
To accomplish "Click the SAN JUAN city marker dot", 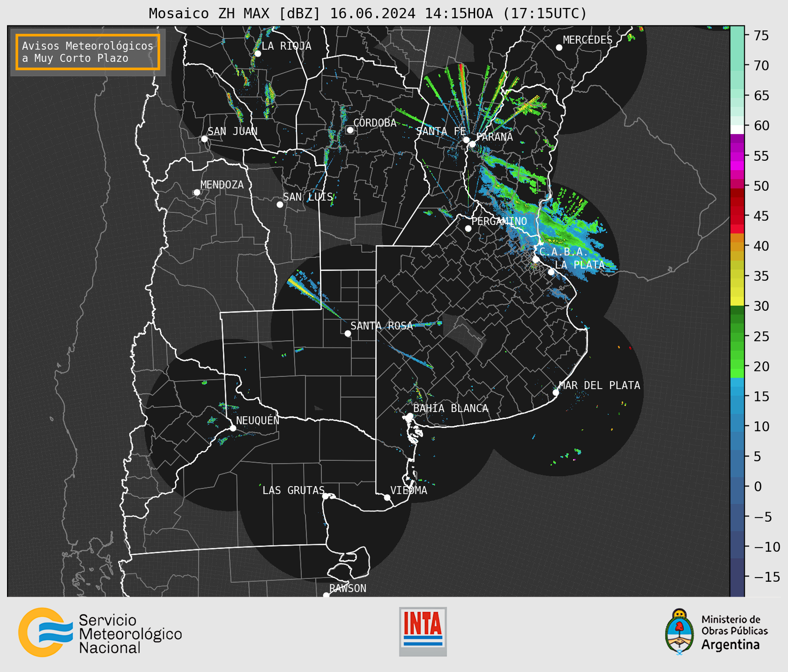I will 204,139.
